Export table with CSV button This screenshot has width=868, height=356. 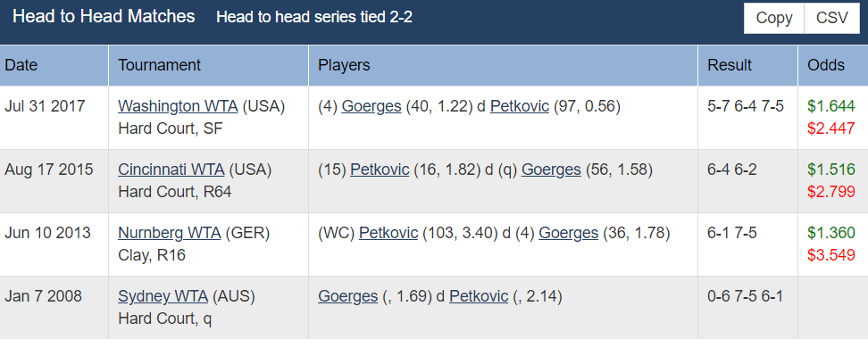[x=832, y=18]
